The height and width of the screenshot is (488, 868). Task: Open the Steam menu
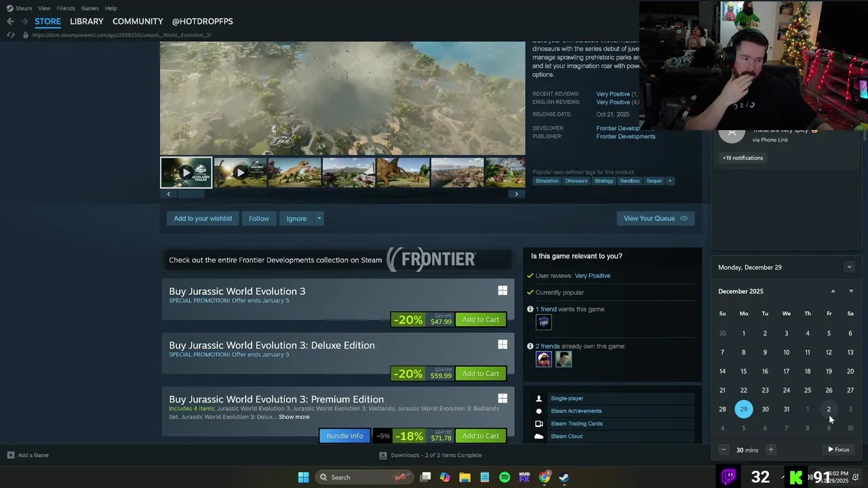24,8
